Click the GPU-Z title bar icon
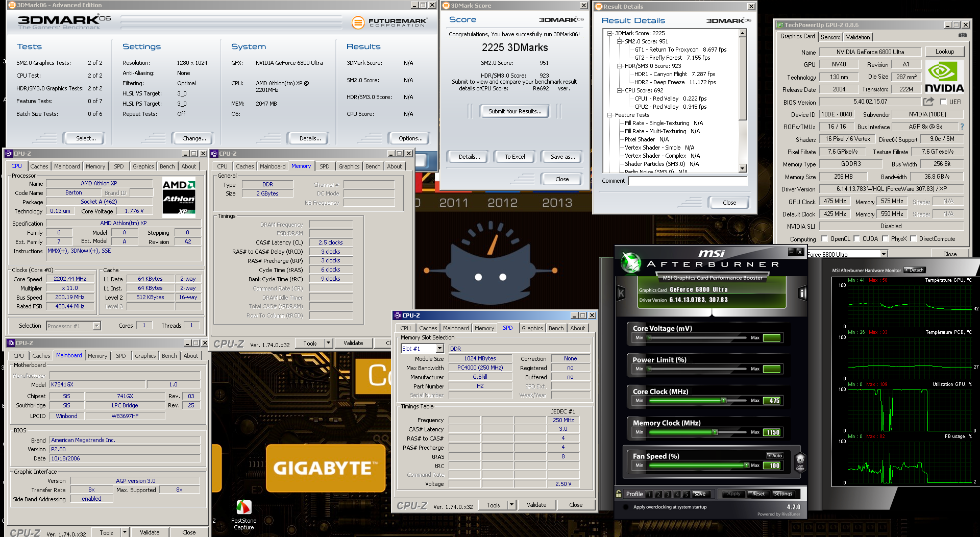The image size is (980, 537). [779, 25]
